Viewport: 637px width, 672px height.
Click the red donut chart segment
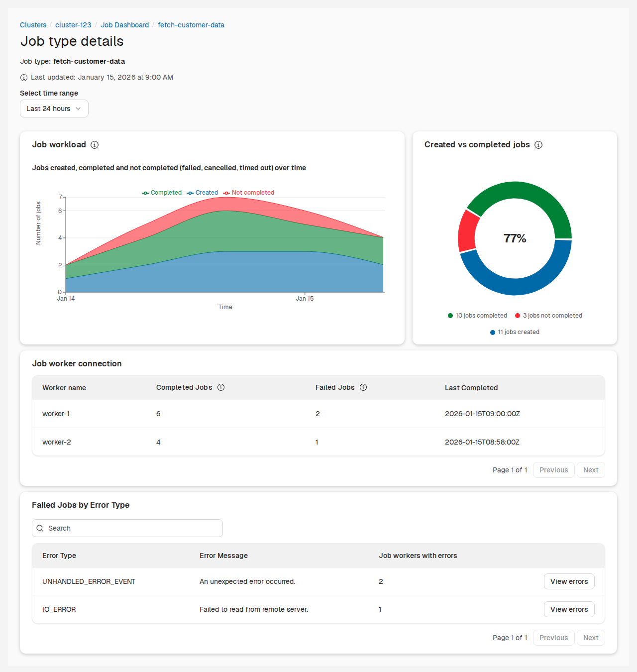(x=468, y=231)
